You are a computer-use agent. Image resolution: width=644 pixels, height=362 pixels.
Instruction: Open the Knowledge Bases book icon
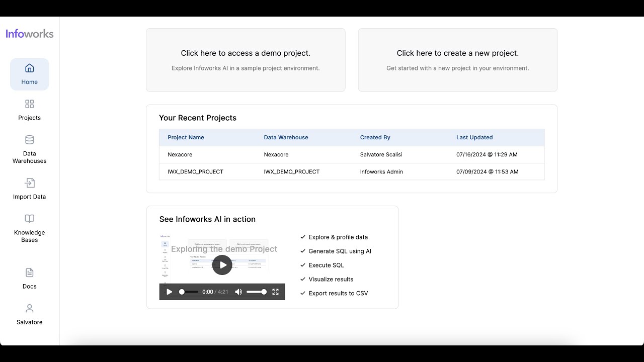click(30, 219)
